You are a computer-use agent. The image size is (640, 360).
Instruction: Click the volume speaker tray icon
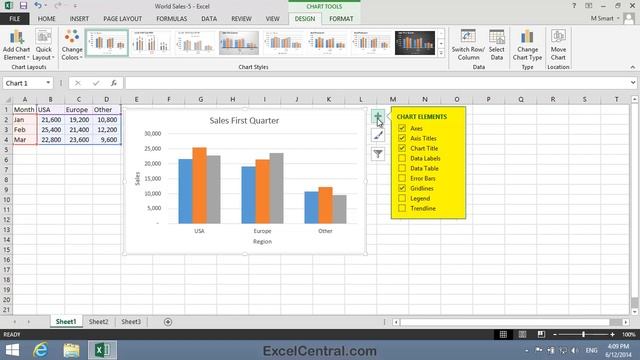[575, 350]
